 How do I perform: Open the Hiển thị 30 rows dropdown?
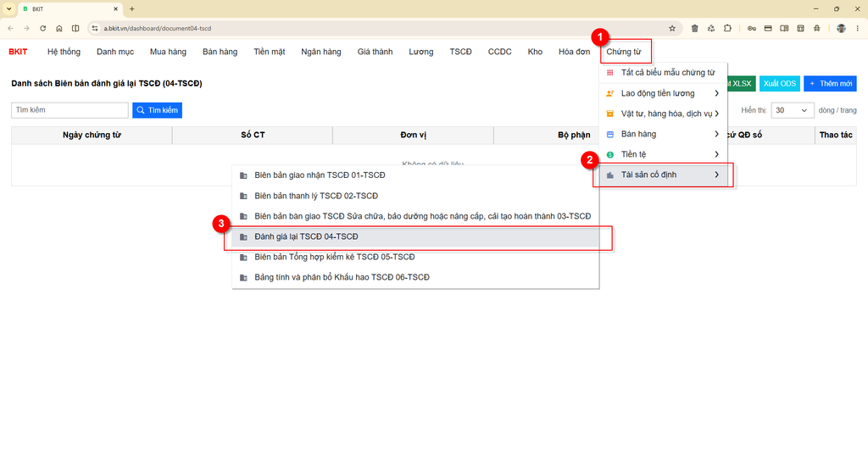[x=793, y=110]
